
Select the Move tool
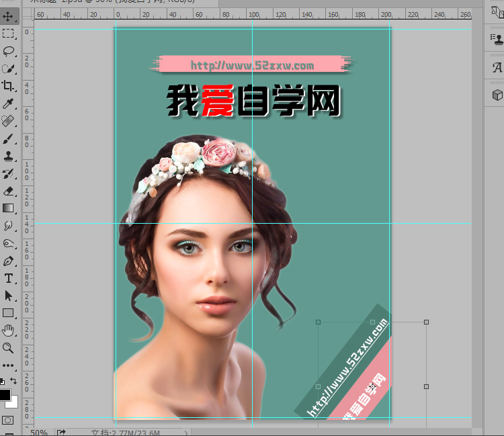pyautogui.click(x=8, y=16)
